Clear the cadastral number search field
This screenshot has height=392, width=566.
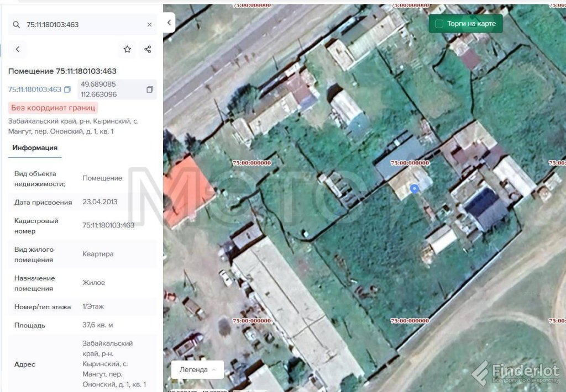[149, 25]
